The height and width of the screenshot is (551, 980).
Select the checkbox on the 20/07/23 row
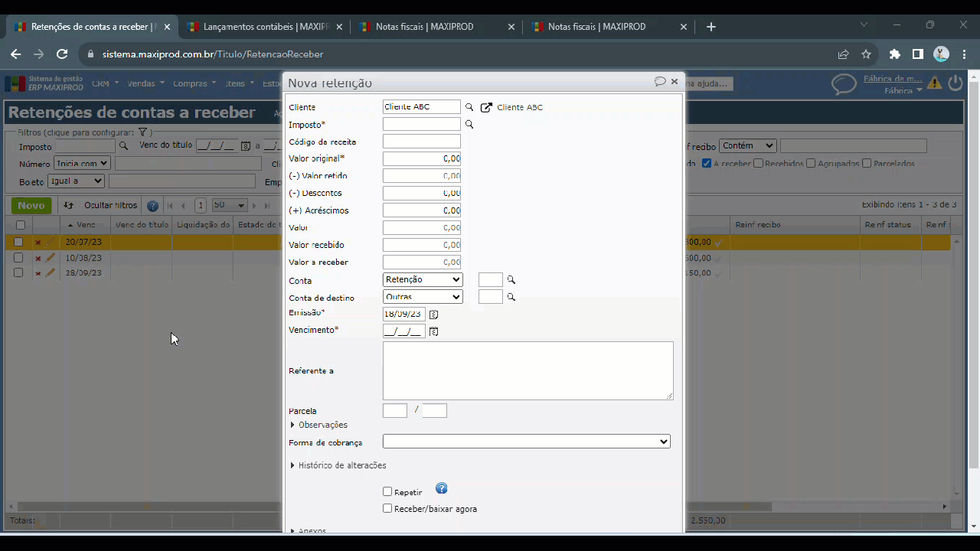tap(18, 242)
